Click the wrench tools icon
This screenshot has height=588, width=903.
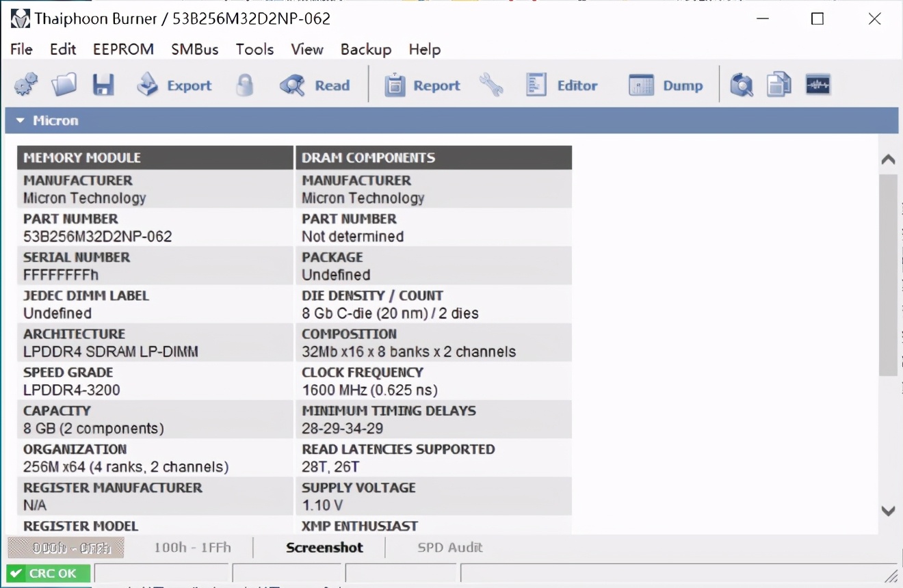point(490,85)
